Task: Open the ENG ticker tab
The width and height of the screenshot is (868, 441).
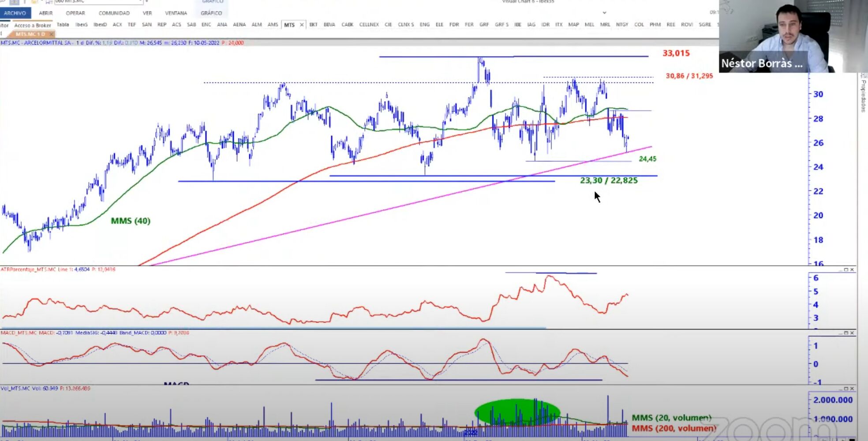Action: (x=425, y=25)
